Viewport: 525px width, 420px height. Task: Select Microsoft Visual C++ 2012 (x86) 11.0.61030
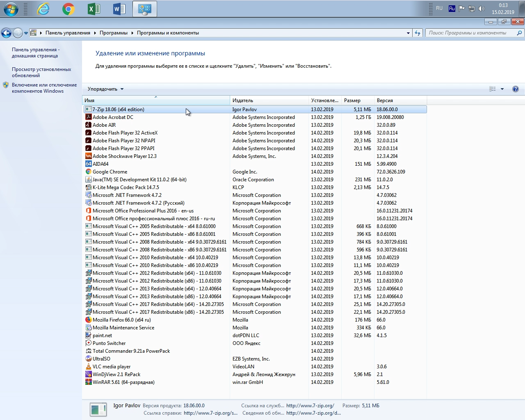254,281
